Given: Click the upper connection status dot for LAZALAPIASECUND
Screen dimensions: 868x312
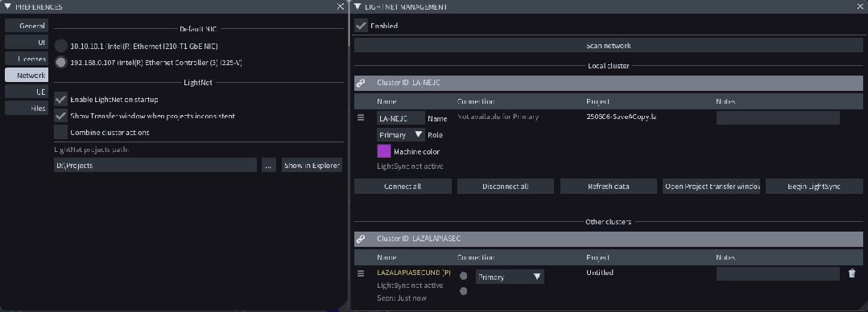Looking at the screenshot, I should [x=463, y=276].
